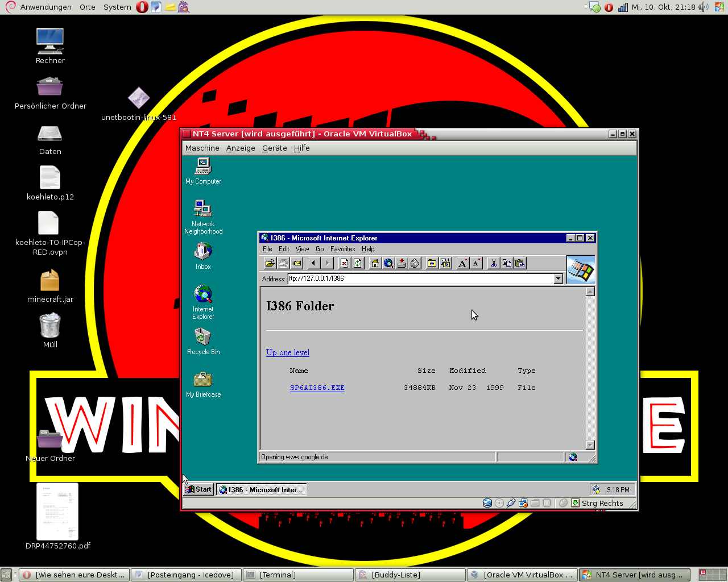The image size is (728, 582).
Task: Click the Refresh page icon
Action: [357, 263]
